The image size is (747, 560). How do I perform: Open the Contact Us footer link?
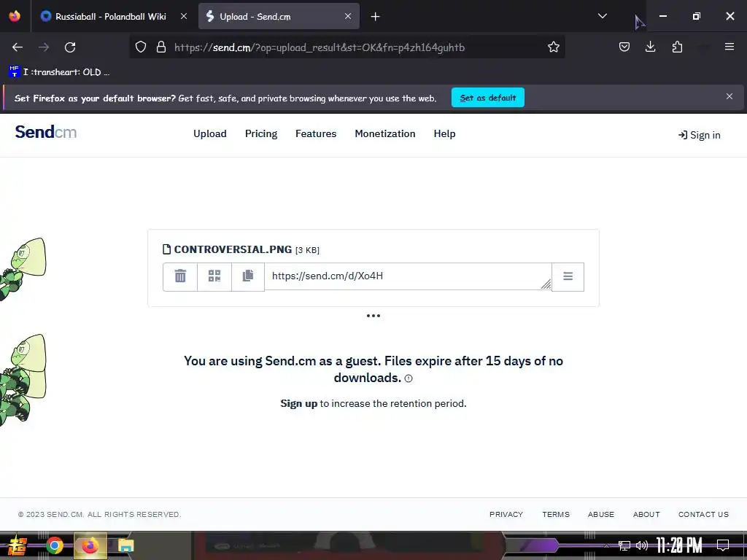tap(703, 514)
